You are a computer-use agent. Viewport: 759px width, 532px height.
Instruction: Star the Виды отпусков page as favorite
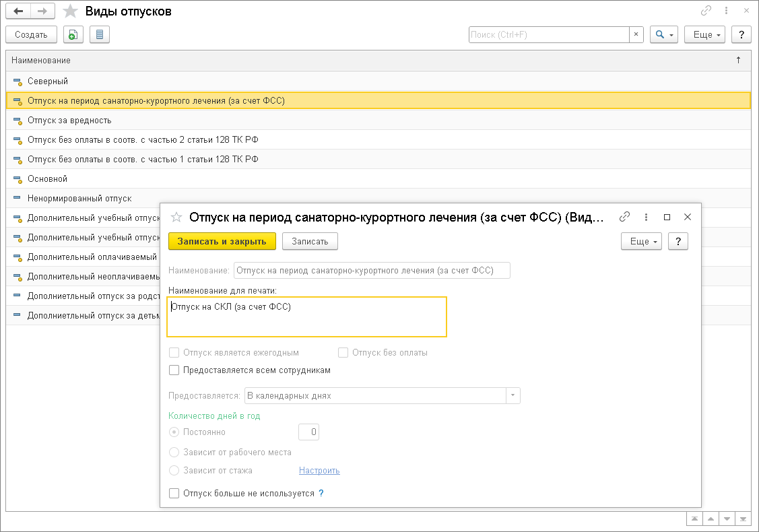(69, 11)
